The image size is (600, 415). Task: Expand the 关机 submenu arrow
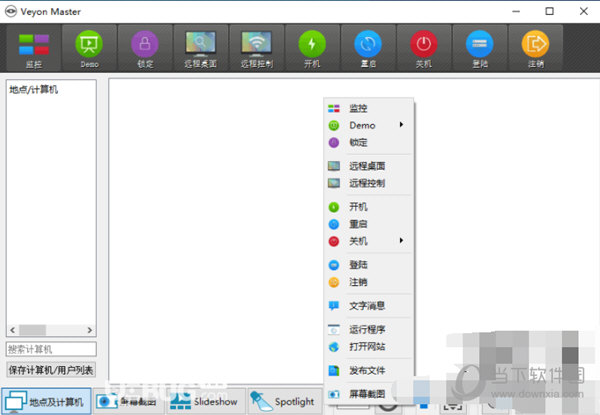tap(401, 241)
